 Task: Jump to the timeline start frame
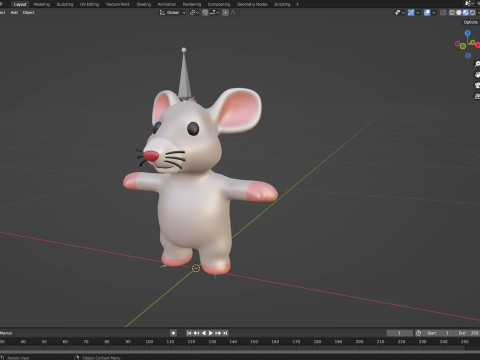click(x=189, y=333)
